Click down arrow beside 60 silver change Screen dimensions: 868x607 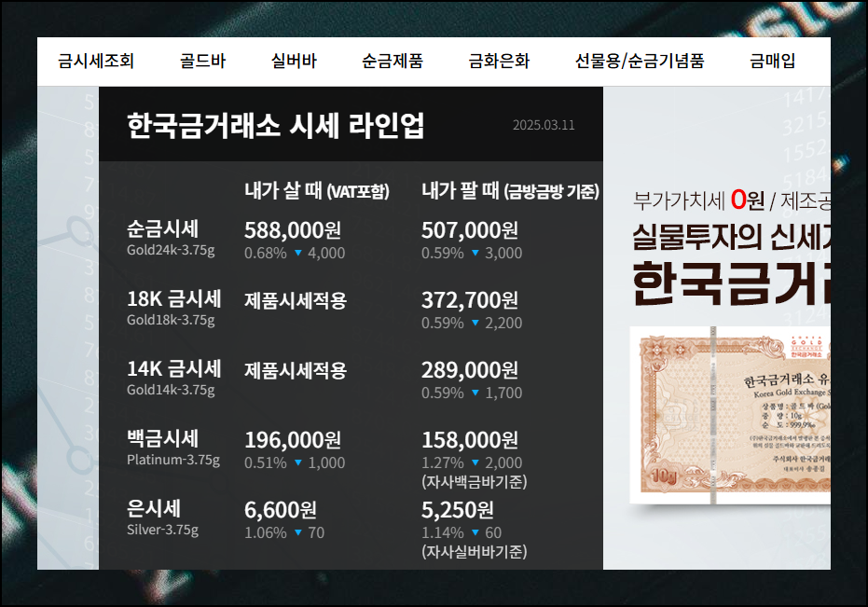click(x=475, y=532)
